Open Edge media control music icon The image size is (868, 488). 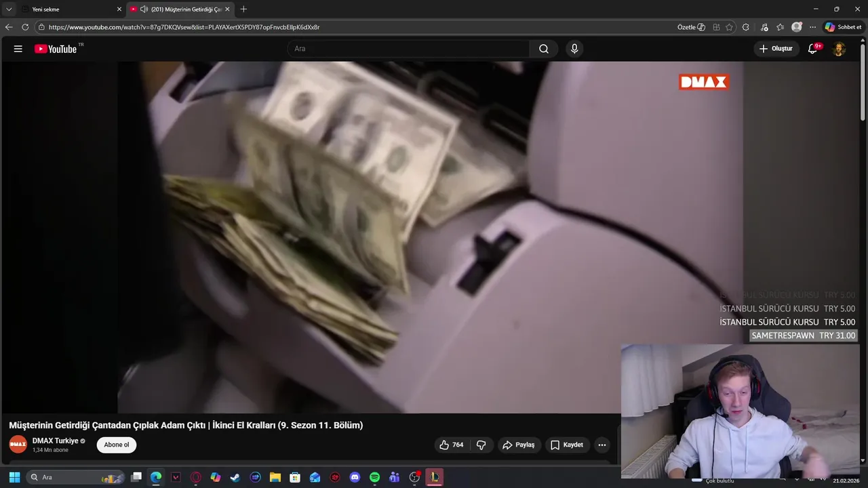pos(764,27)
